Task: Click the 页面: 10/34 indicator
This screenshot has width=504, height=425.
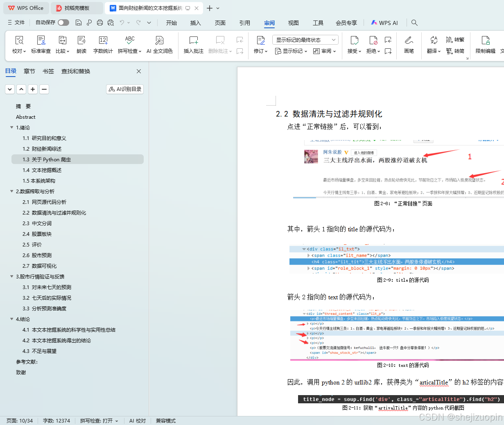Action: pyautogui.click(x=20, y=420)
